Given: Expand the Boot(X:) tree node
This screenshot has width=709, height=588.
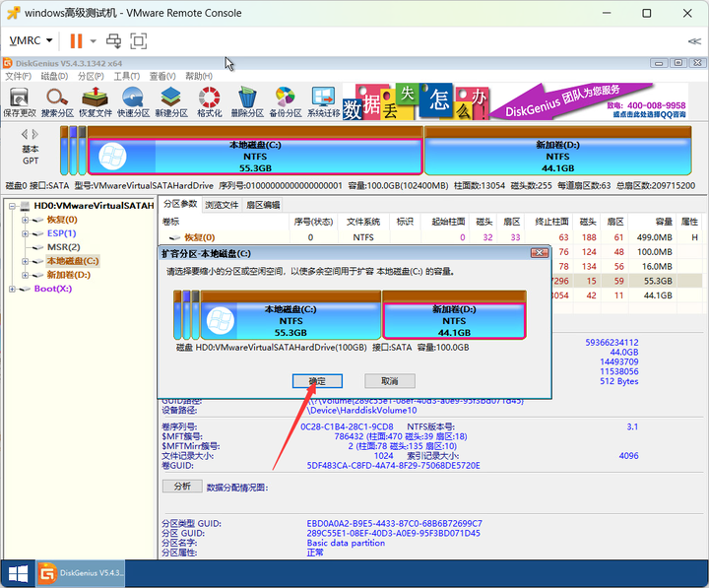Looking at the screenshot, I should pyautogui.click(x=12, y=289).
